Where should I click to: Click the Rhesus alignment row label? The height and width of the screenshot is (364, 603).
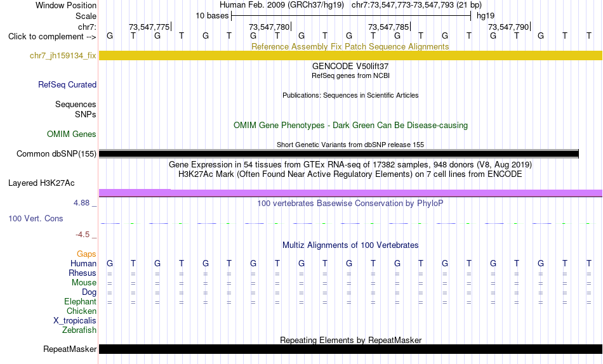(83, 273)
